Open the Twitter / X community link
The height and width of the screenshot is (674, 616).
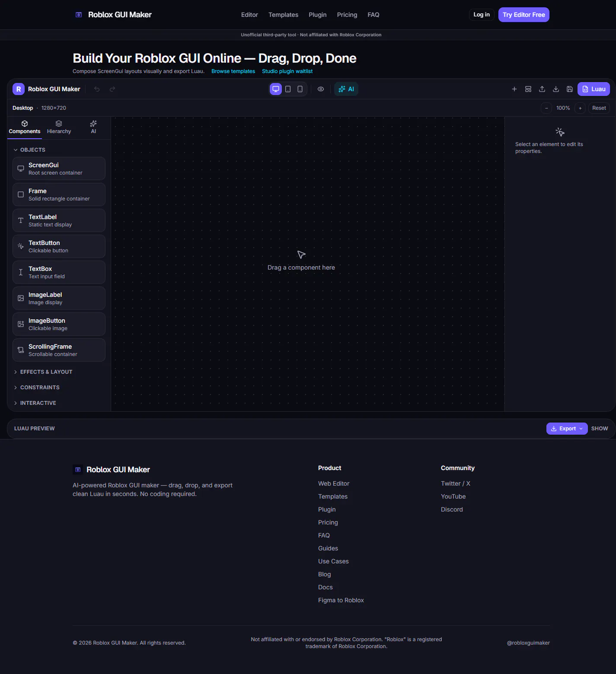click(x=456, y=483)
